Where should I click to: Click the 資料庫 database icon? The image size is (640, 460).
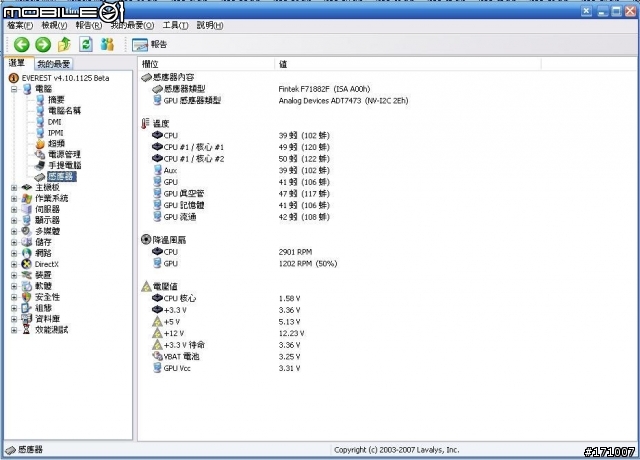pyautogui.click(x=27, y=319)
